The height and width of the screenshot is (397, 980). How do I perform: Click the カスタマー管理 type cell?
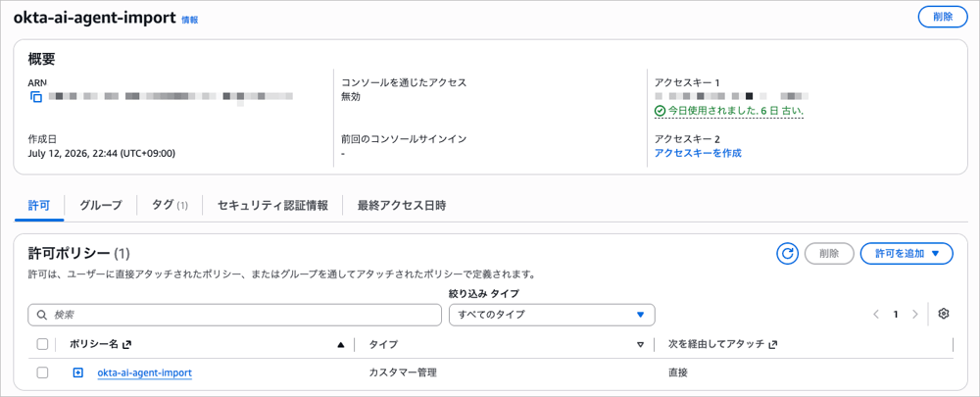(x=403, y=372)
